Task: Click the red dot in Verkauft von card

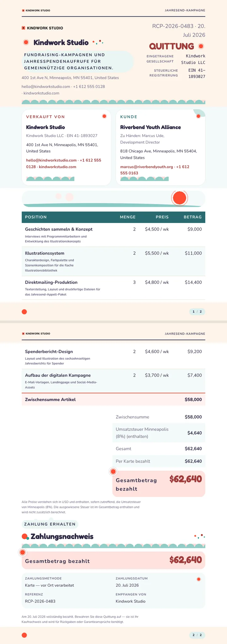Action: 104,116
